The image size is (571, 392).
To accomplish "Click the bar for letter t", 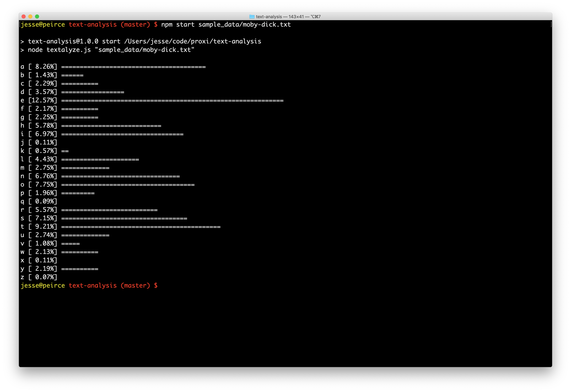I will click(140, 227).
